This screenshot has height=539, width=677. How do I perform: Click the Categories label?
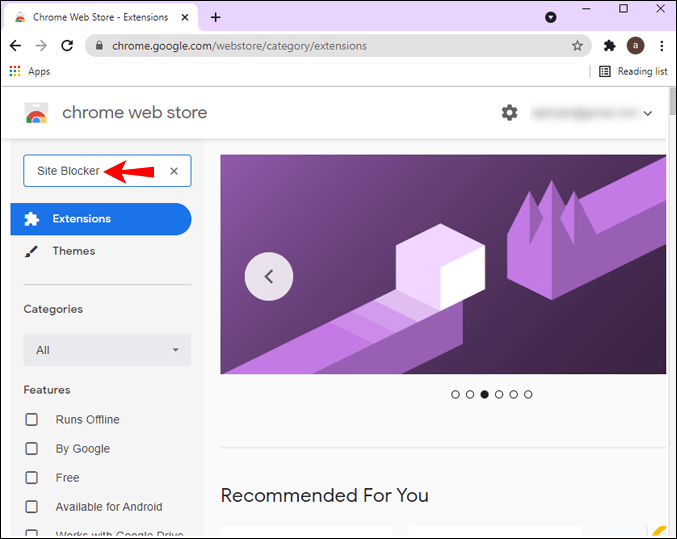53,309
